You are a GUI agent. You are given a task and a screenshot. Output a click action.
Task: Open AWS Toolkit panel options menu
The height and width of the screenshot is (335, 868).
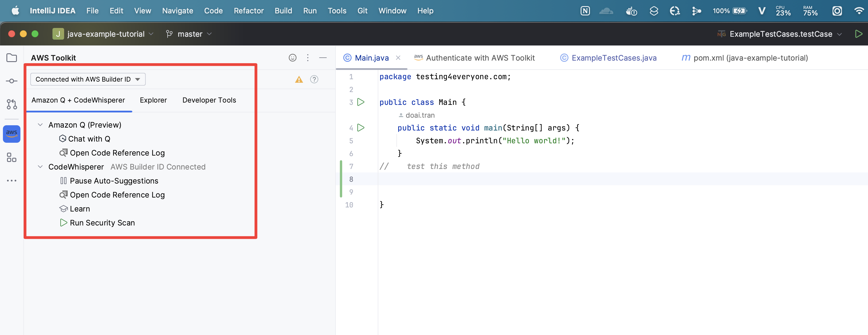coord(308,58)
